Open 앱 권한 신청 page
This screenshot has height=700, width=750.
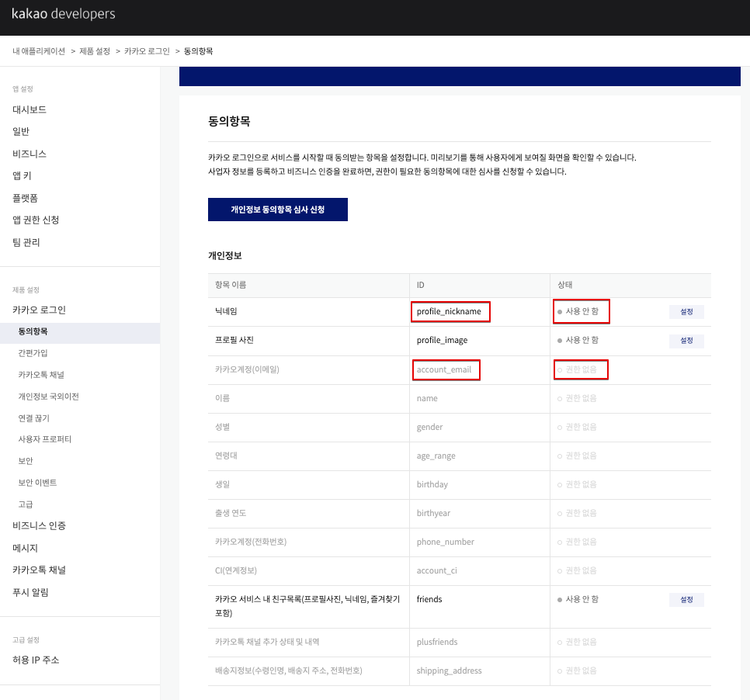coord(36,220)
